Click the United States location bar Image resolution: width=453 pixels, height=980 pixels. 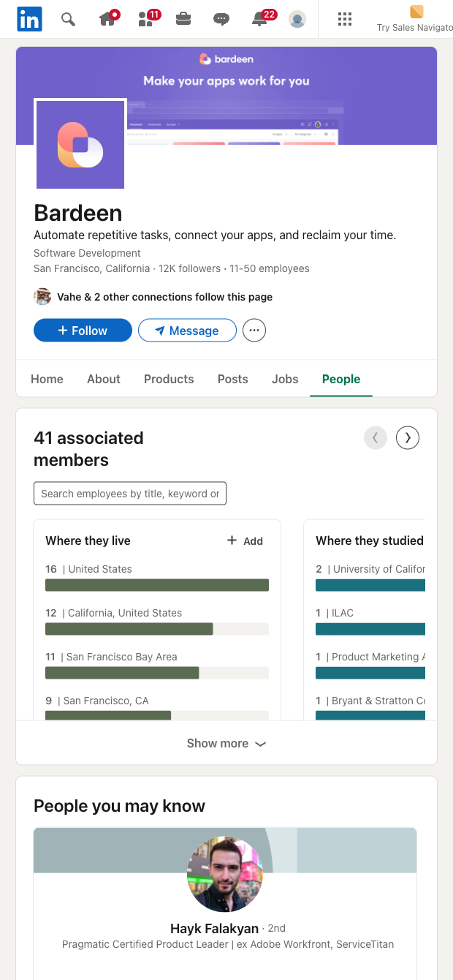(157, 584)
